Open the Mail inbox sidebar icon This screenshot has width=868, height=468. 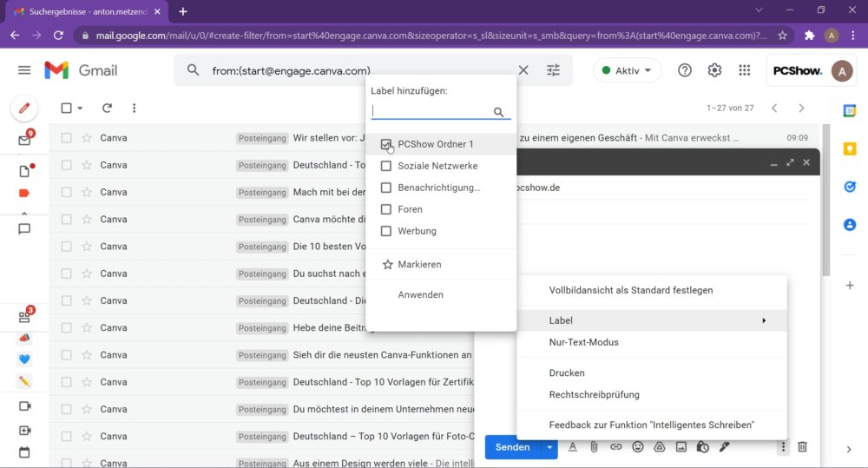coord(24,140)
